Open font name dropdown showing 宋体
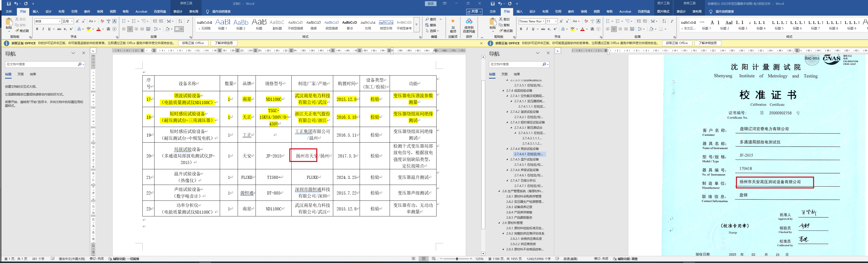868x263 pixels. pyautogui.click(x=60, y=21)
